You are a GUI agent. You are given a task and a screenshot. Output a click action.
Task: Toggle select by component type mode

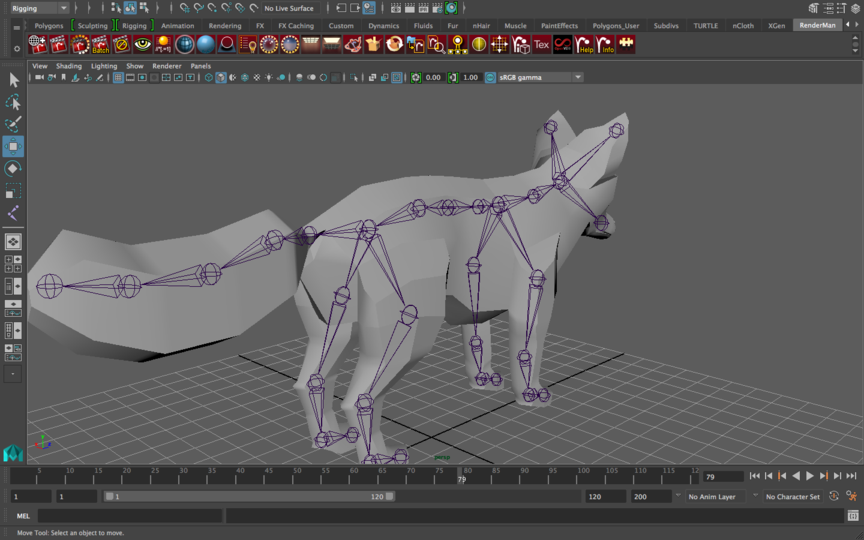pos(144,8)
